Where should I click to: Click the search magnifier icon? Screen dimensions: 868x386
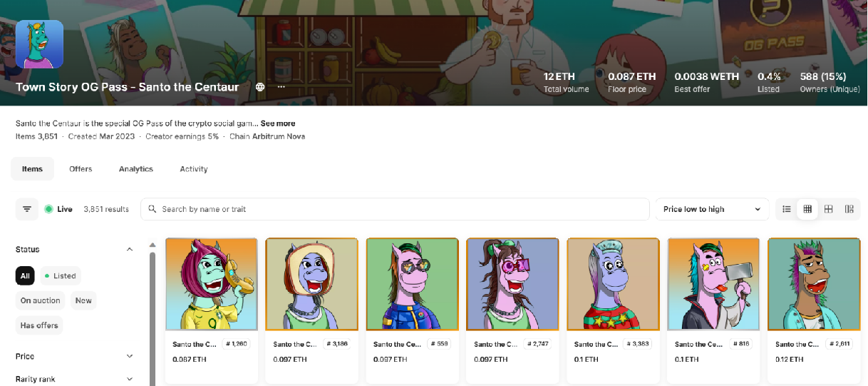point(153,209)
